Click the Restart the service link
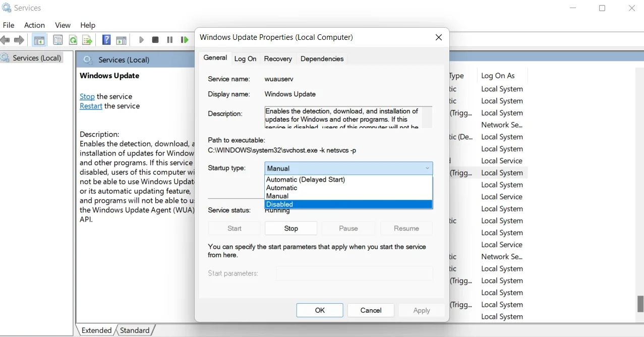 click(91, 106)
